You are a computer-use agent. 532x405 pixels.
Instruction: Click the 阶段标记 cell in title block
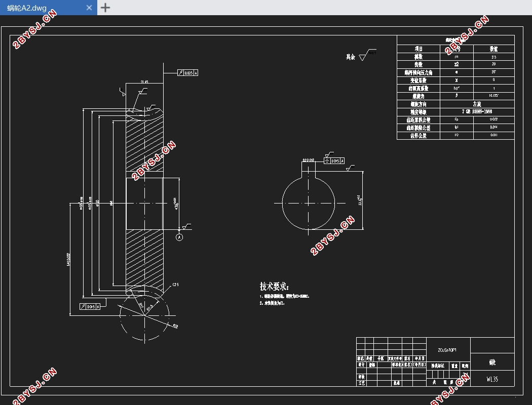tap(438, 366)
